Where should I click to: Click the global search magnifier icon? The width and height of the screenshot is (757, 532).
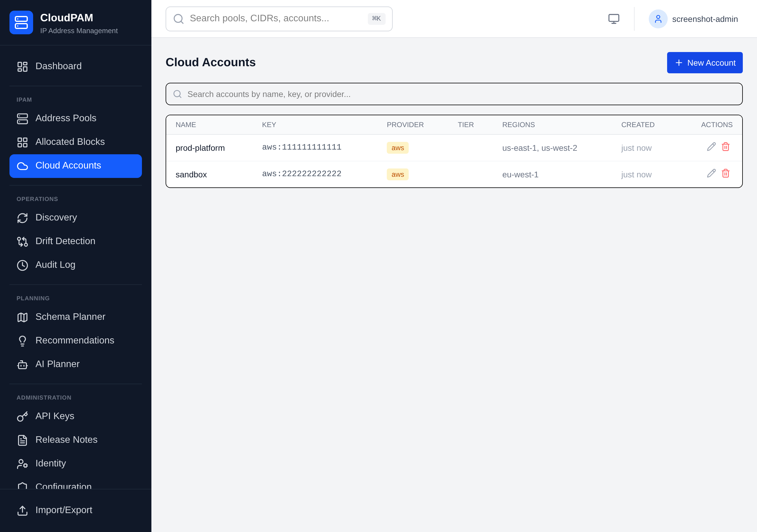pos(178,19)
